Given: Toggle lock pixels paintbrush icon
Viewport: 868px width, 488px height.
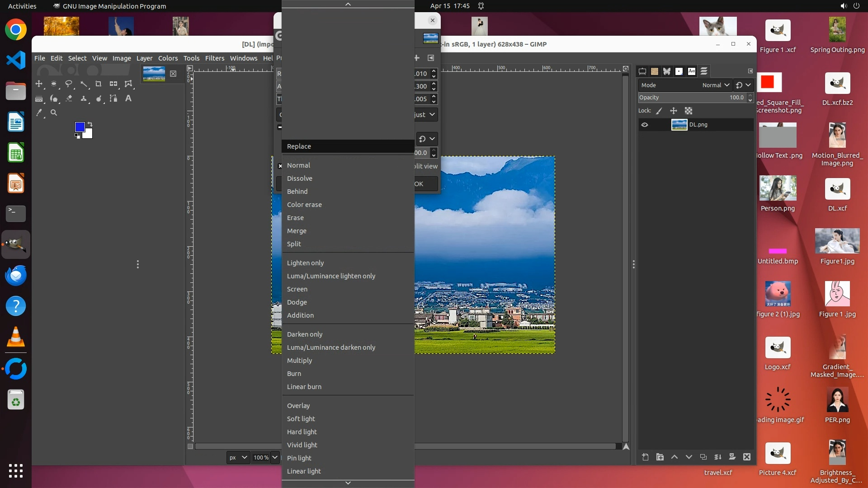Looking at the screenshot, I should (x=659, y=111).
